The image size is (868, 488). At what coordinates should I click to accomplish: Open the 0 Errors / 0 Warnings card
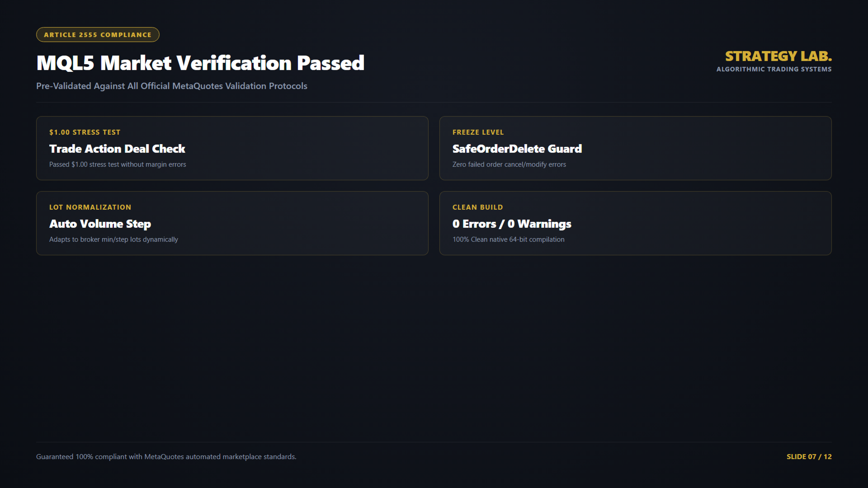pyautogui.click(x=635, y=223)
